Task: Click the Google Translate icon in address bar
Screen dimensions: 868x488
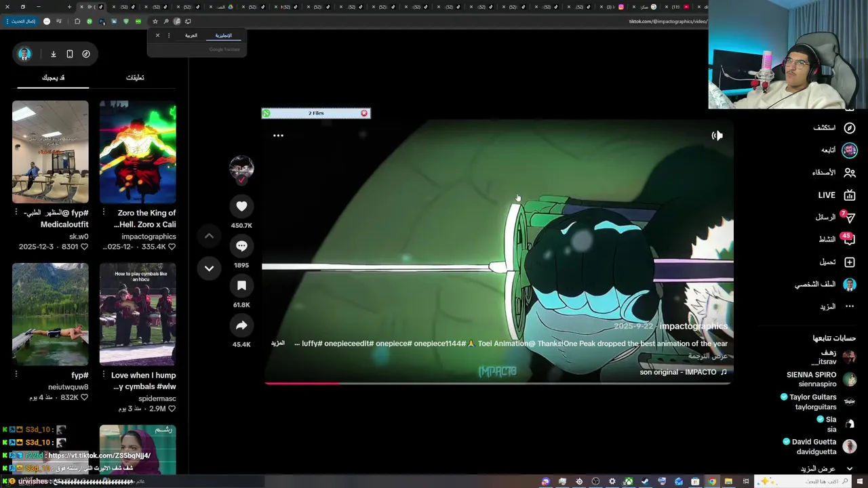Action: point(176,21)
